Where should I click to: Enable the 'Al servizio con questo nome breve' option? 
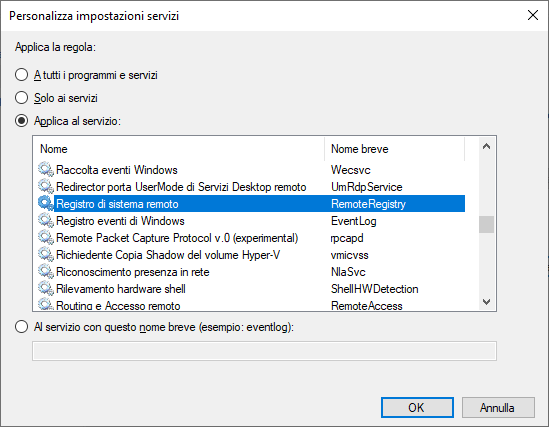[x=21, y=327]
